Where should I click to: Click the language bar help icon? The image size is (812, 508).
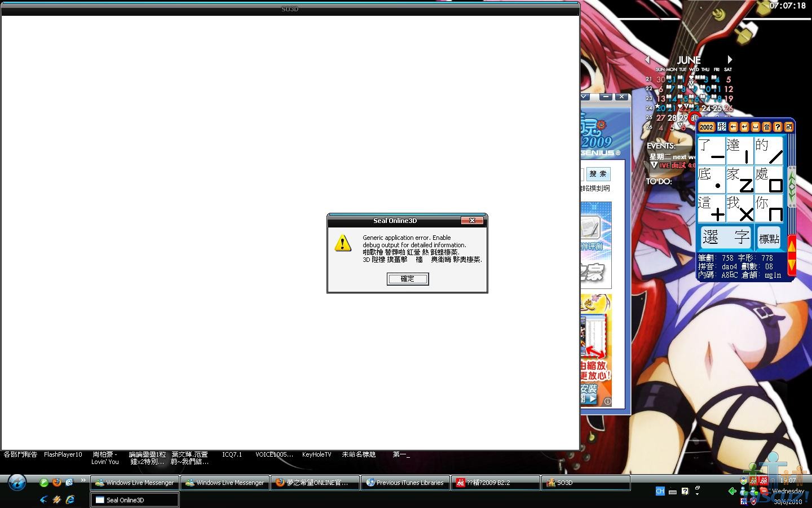(x=685, y=491)
